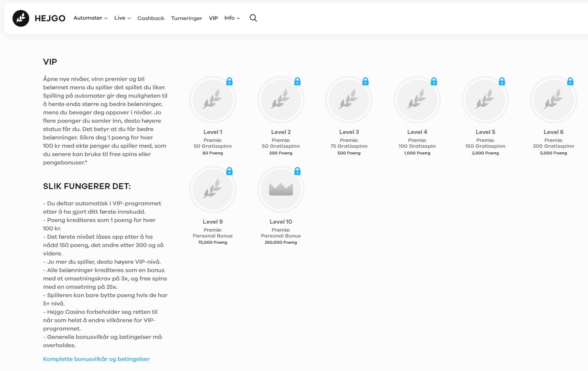588x371 pixels.
Task: Open the Turneringer menu item
Action: click(x=187, y=18)
